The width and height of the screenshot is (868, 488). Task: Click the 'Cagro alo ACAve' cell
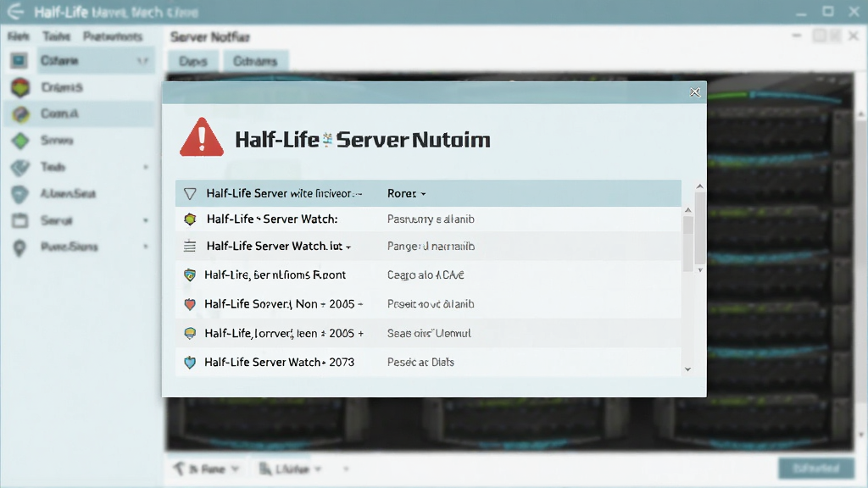click(x=426, y=275)
